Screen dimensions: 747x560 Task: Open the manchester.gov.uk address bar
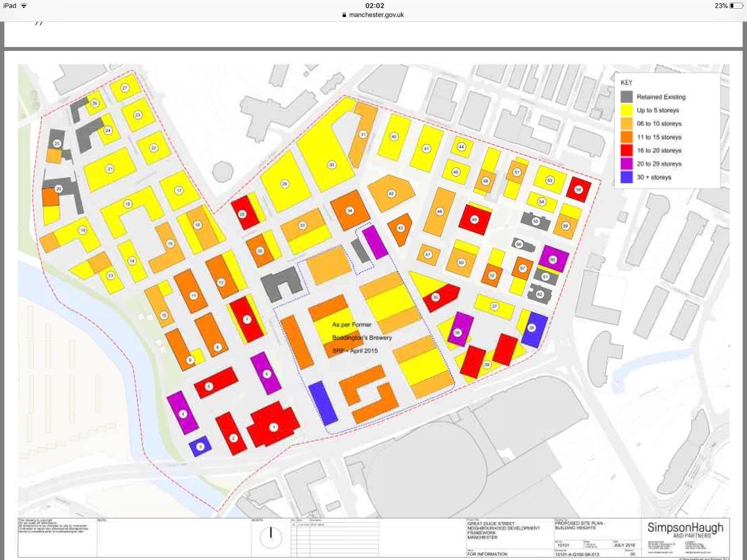point(376,15)
